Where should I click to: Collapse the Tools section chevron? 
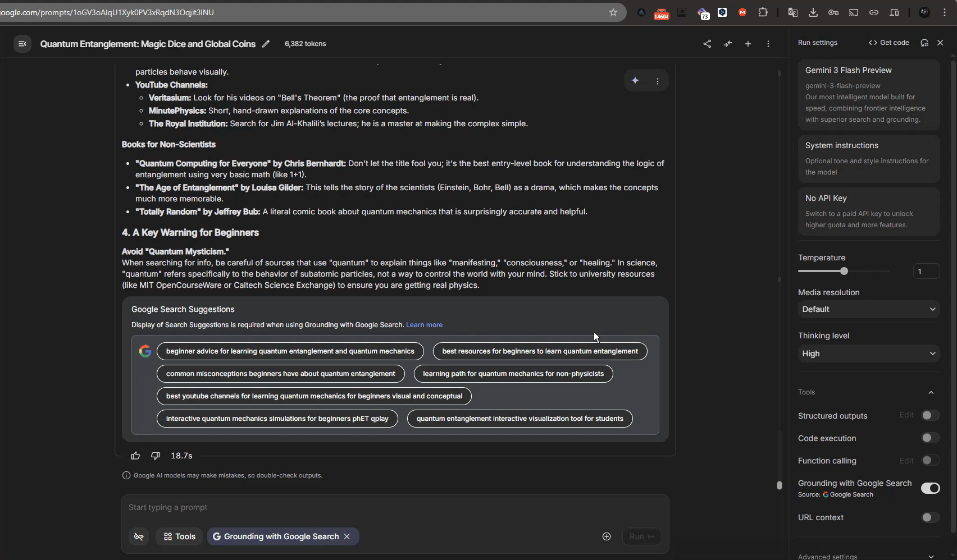[x=931, y=392]
